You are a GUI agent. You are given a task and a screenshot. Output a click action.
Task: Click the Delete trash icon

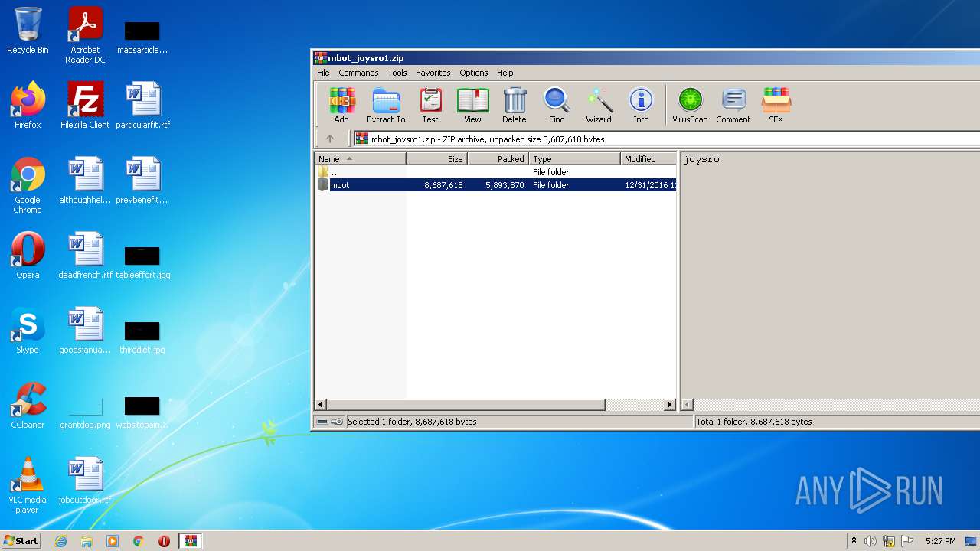[514, 106]
